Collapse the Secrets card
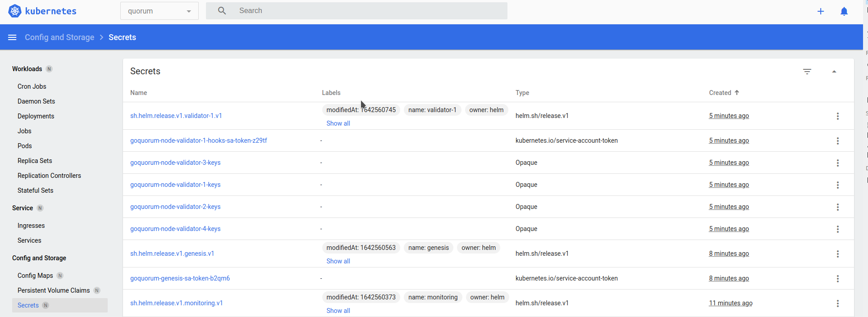This screenshot has height=317, width=868. point(834,72)
